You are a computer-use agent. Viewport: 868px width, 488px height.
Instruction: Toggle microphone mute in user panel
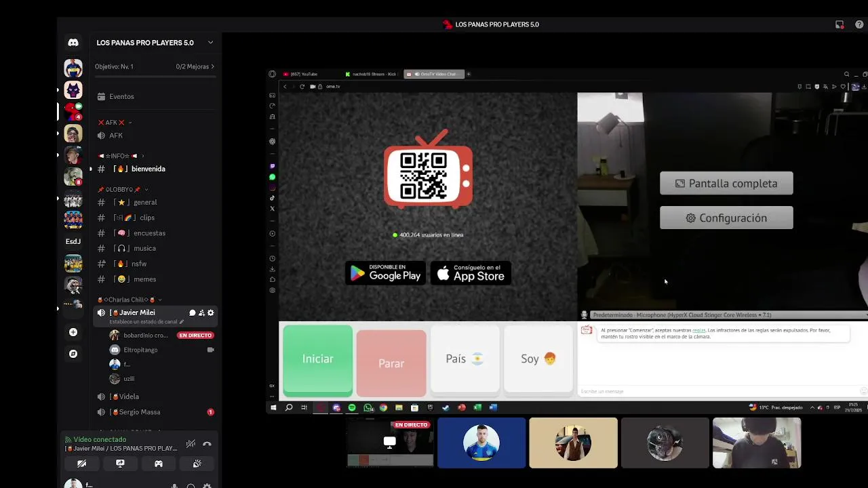coord(174,485)
